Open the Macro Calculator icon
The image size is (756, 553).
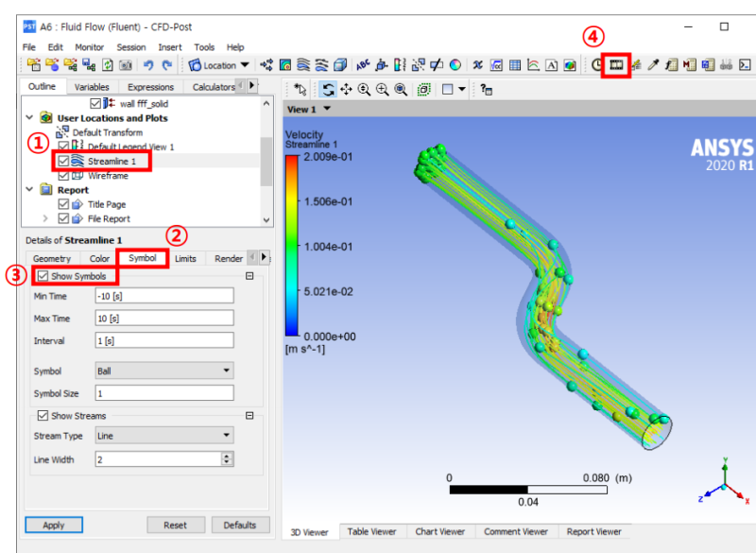click(x=690, y=64)
